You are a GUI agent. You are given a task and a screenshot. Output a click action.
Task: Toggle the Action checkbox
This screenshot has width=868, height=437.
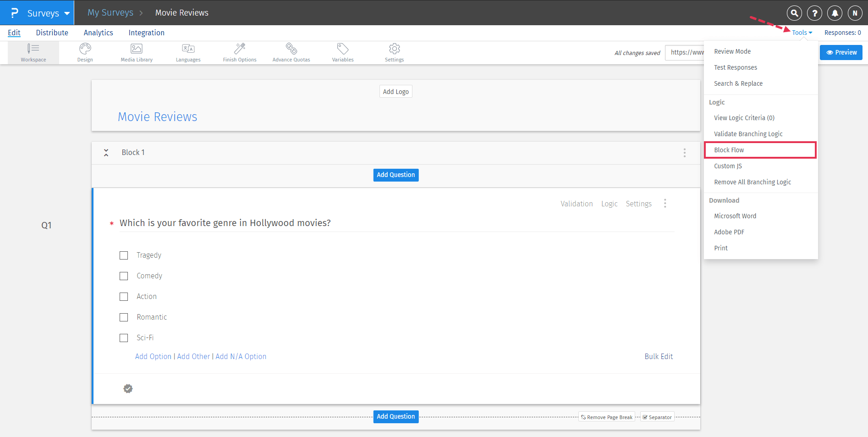click(x=124, y=297)
